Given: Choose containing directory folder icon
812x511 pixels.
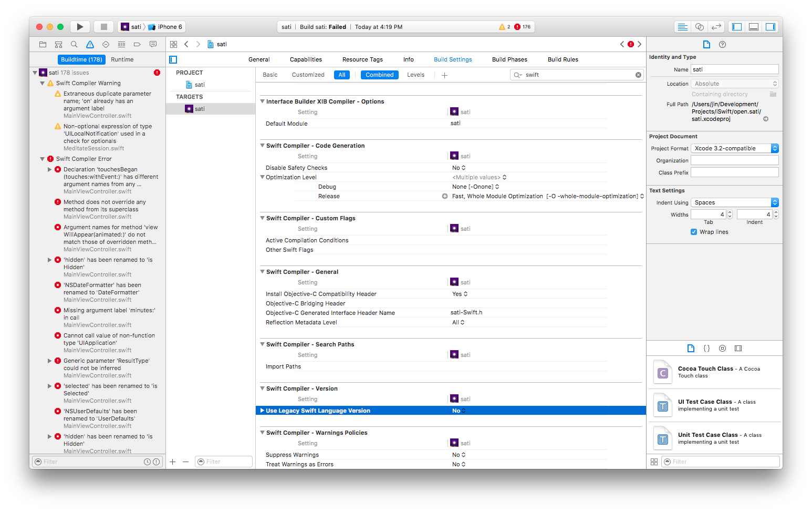Looking at the screenshot, I should click(x=773, y=94).
